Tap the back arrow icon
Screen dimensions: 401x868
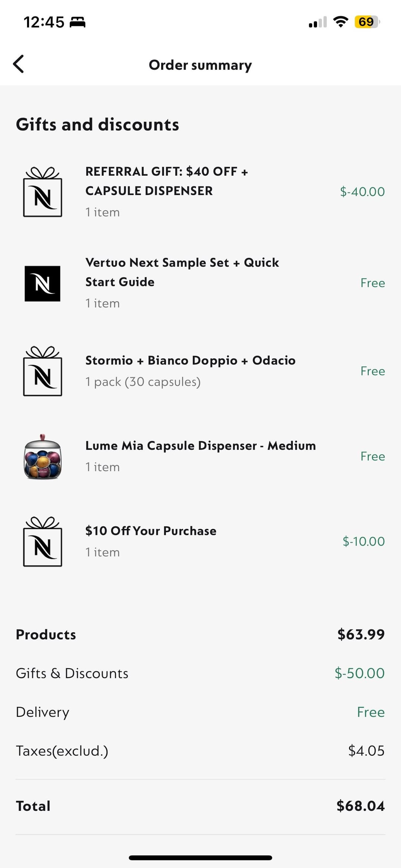[x=19, y=64]
